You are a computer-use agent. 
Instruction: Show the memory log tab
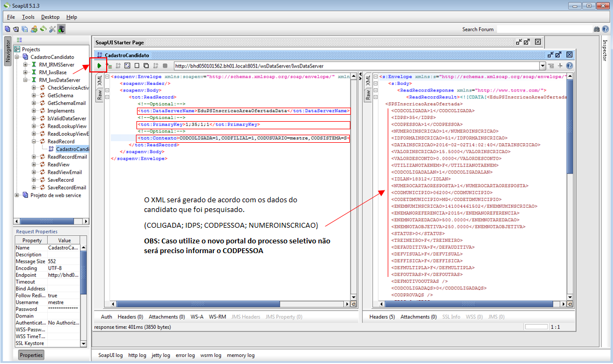pos(241,355)
